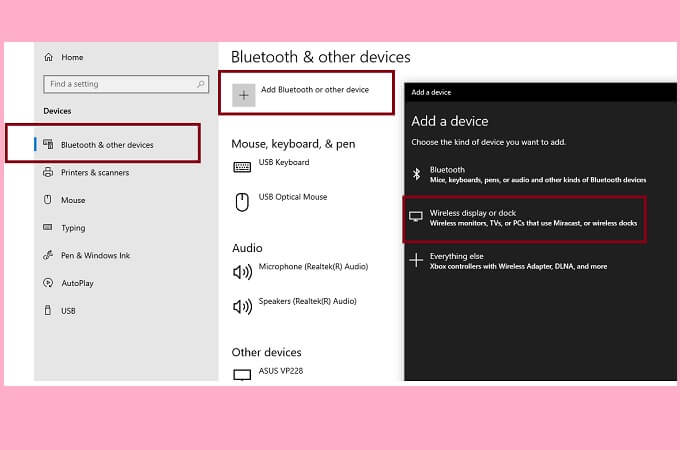Open Typing settings page
Viewport: 680px width, 450px height.
click(x=73, y=228)
